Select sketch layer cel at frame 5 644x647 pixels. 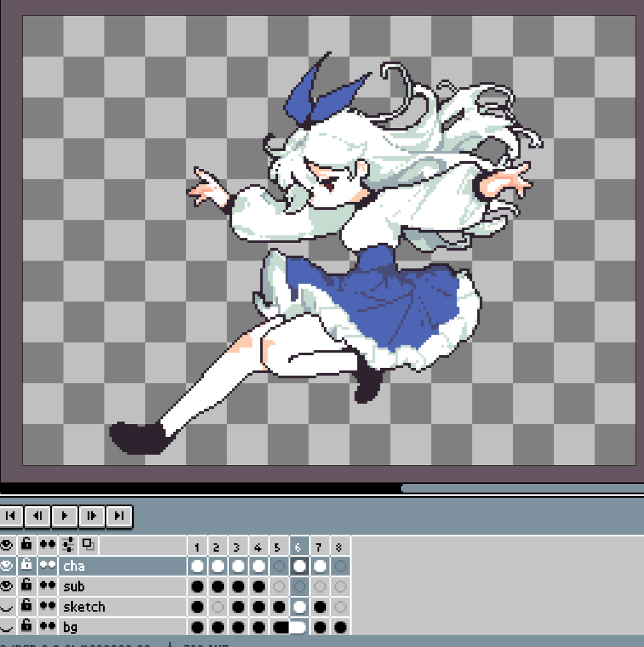(x=279, y=607)
